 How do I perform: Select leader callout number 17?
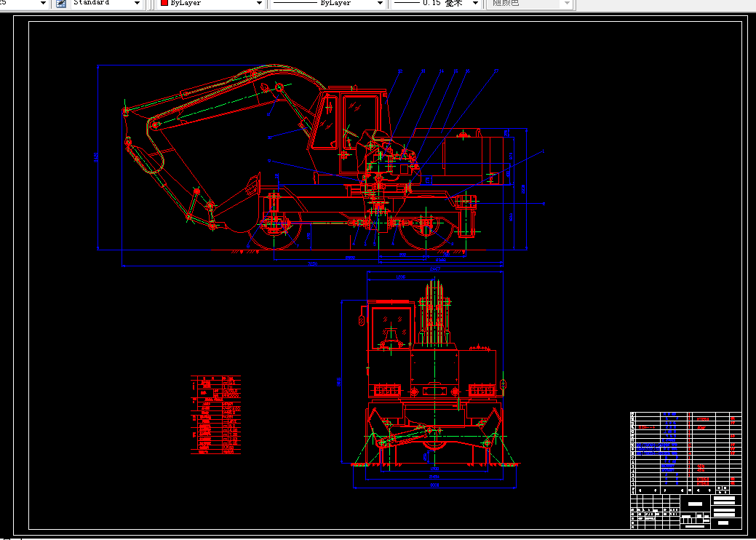coord(496,71)
